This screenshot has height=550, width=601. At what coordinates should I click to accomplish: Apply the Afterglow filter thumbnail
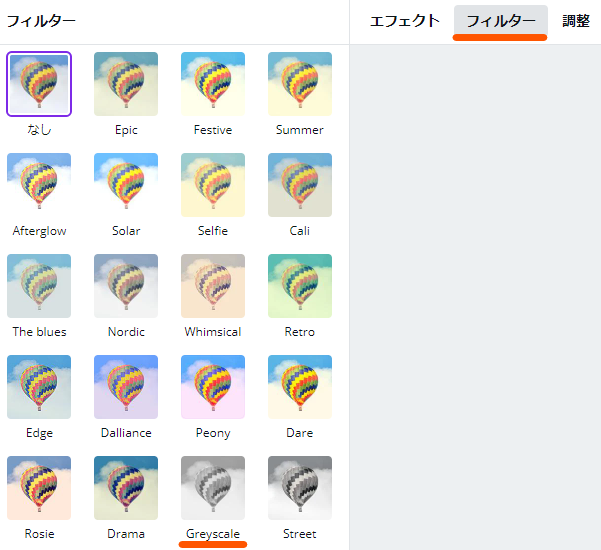point(39,185)
